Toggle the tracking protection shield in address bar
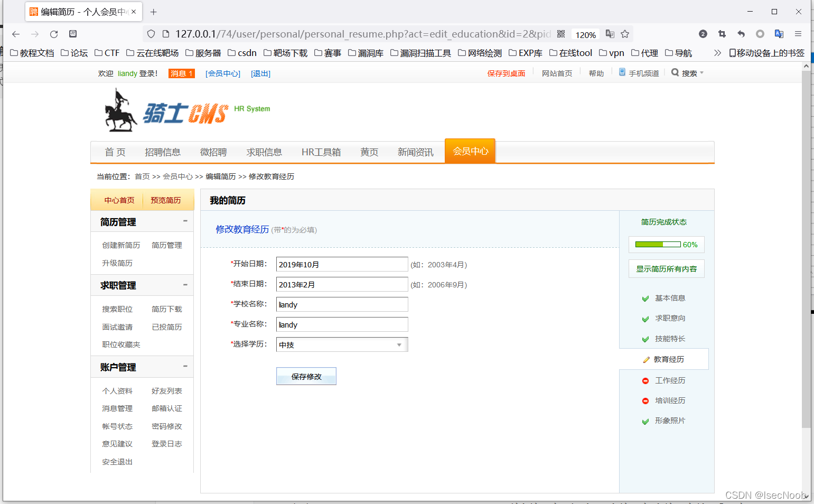This screenshot has height=504, width=814. click(x=151, y=33)
